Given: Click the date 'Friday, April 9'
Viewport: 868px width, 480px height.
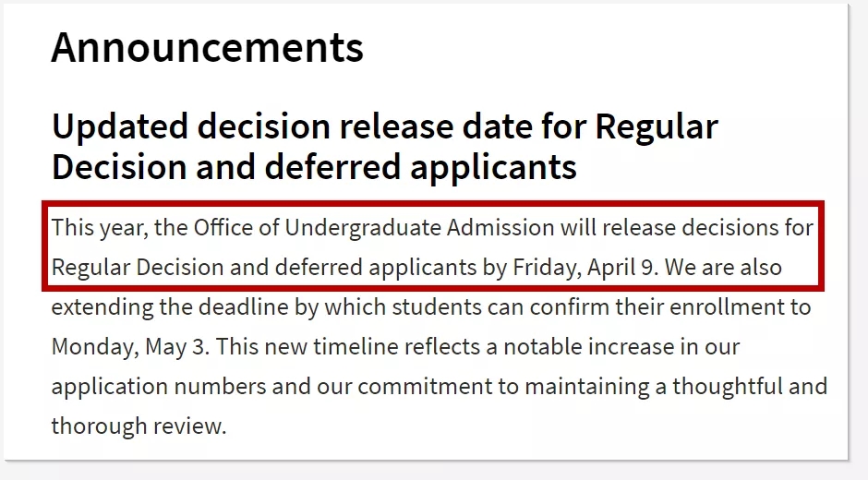Looking at the screenshot, I should click(x=585, y=268).
